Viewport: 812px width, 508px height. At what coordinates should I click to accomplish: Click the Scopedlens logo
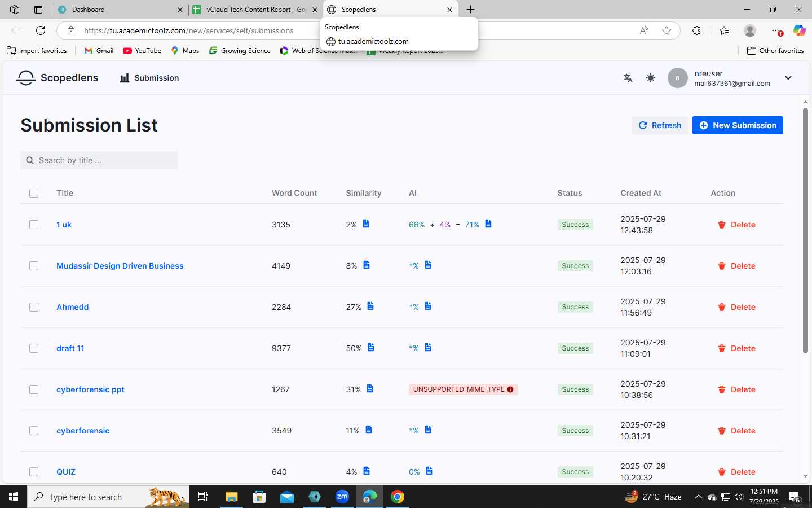(x=57, y=78)
